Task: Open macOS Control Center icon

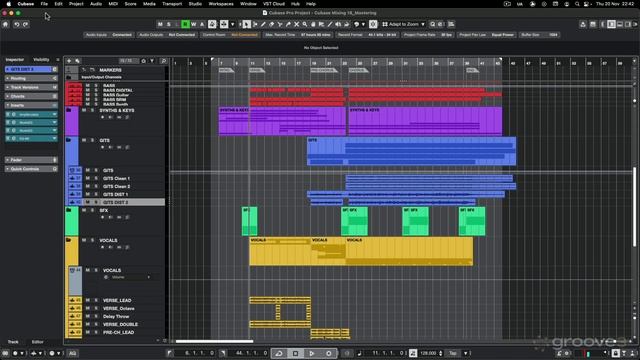Action: [587, 4]
